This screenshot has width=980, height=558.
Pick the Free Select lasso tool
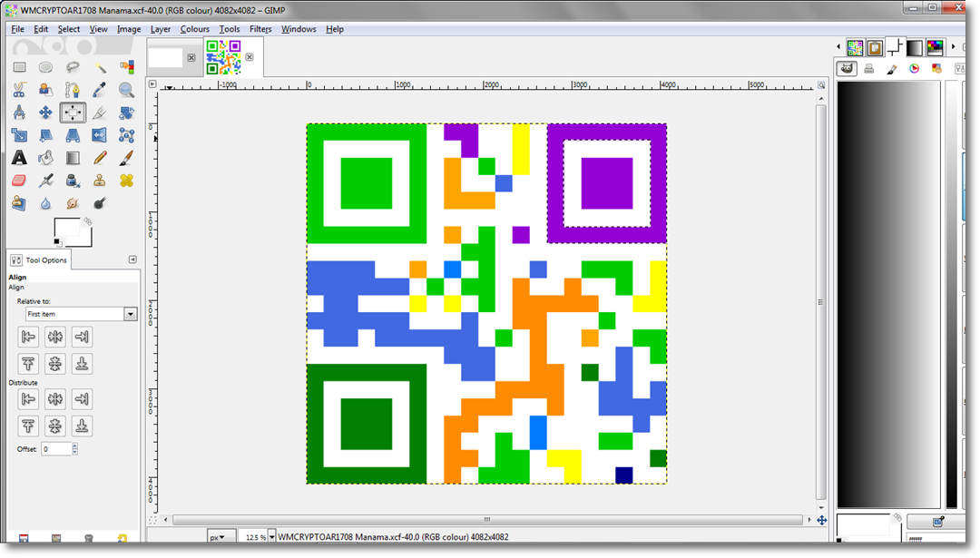73,67
